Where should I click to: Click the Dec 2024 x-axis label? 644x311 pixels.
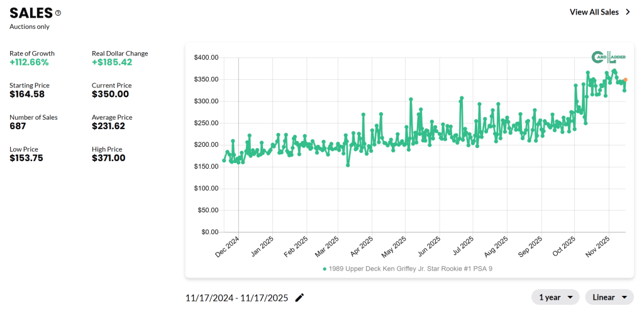coord(228,246)
